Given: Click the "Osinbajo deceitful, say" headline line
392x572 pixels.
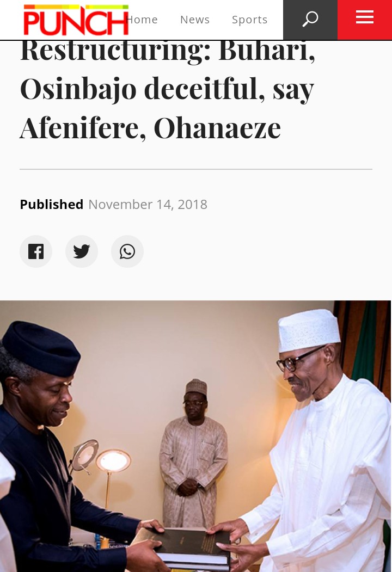Looking at the screenshot, I should (167, 89).
